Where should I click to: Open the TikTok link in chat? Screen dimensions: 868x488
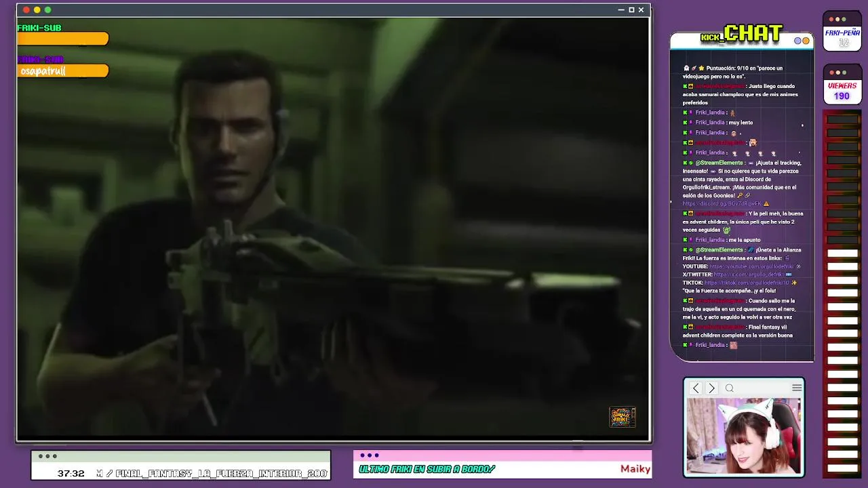click(746, 283)
